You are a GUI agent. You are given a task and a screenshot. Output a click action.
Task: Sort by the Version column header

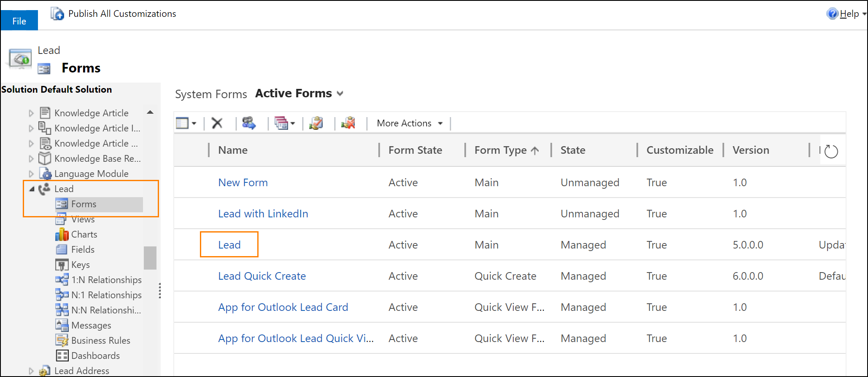click(751, 150)
